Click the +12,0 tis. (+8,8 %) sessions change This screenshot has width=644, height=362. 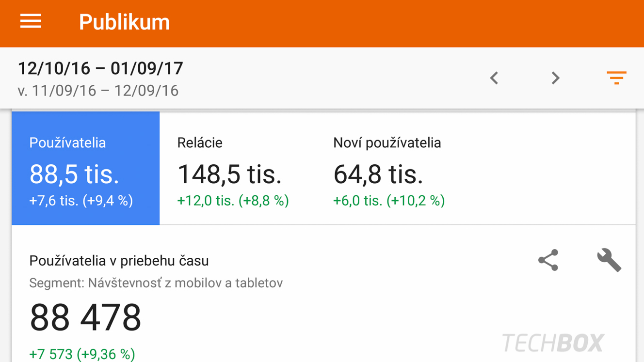coord(233,201)
